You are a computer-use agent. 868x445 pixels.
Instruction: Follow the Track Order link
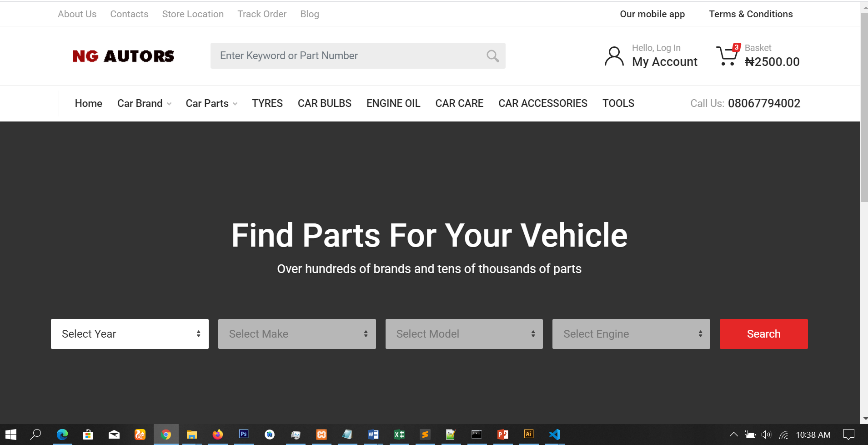coord(262,14)
